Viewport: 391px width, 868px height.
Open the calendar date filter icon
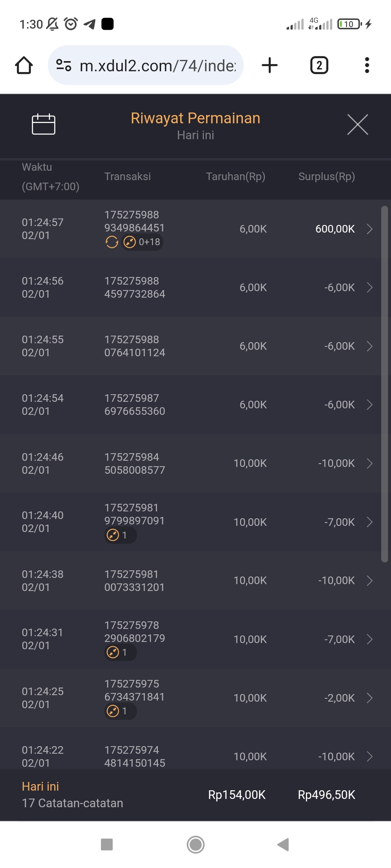[x=43, y=124]
